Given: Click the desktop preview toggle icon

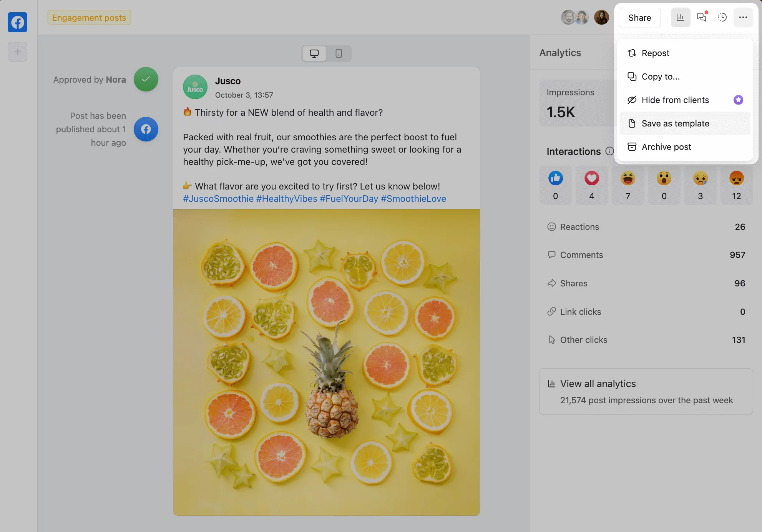Looking at the screenshot, I should click(x=314, y=53).
